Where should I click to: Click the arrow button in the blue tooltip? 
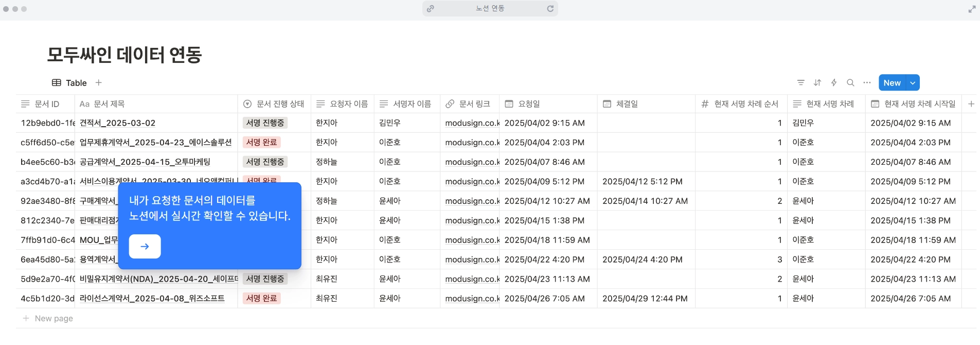click(145, 247)
